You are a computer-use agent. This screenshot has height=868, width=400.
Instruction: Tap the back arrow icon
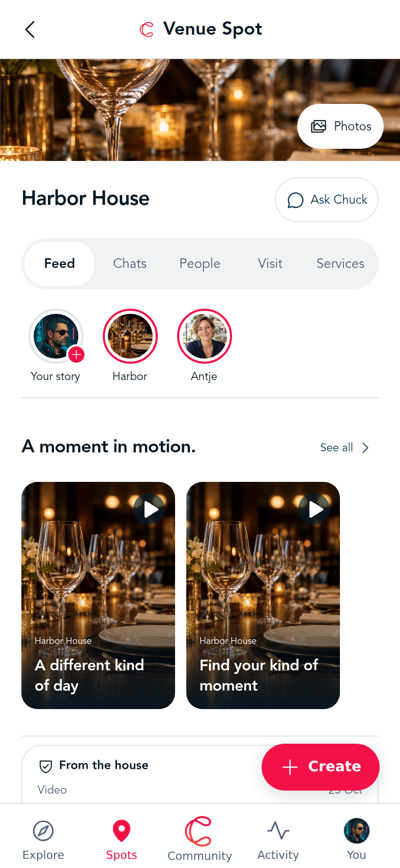click(x=30, y=30)
